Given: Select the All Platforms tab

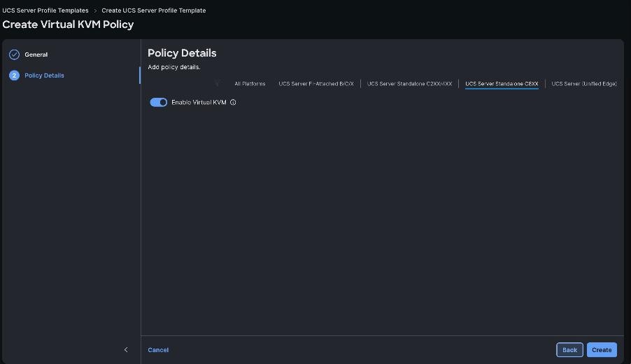Looking at the screenshot, I should click(x=250, y=84).
